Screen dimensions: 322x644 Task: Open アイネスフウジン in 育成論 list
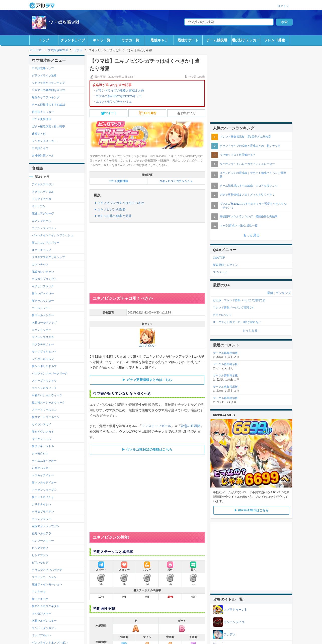[x=43, y=184]
